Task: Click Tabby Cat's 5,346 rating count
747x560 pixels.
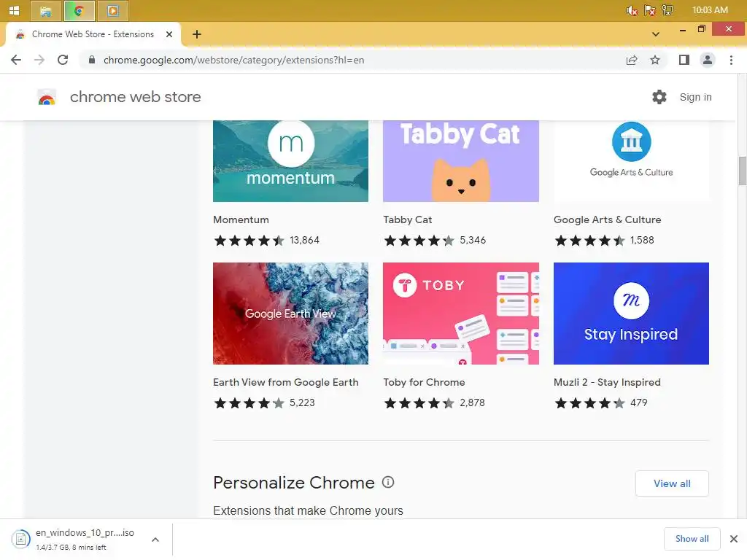Action: click(473, 240)
